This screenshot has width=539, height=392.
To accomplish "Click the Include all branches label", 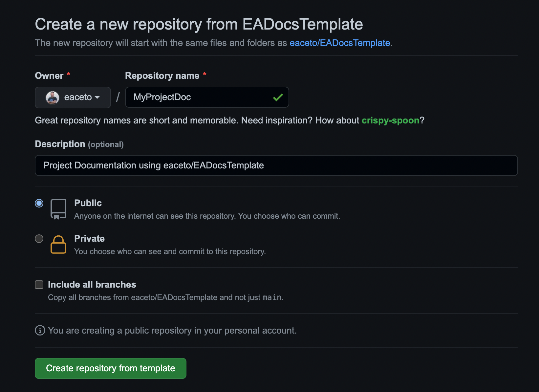I will point(92,285).
